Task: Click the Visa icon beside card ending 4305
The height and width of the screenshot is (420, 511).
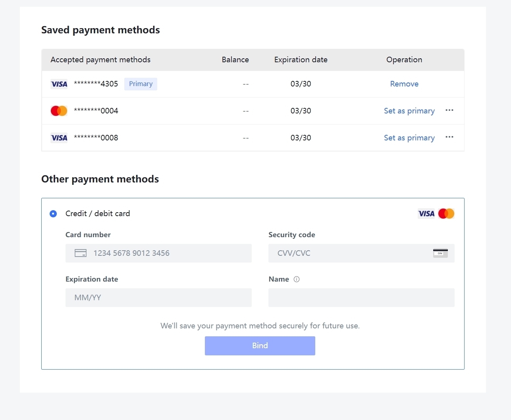Action: (59, 84)
